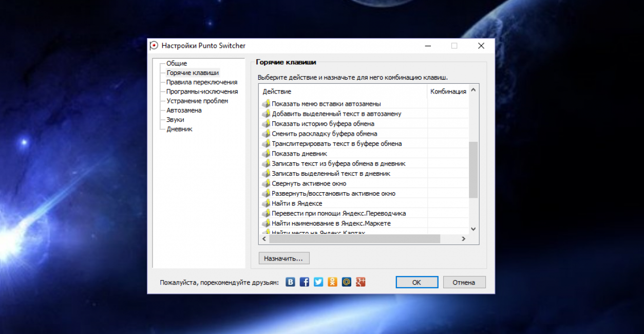Open the 'Общие' settings section

point(177,63)
